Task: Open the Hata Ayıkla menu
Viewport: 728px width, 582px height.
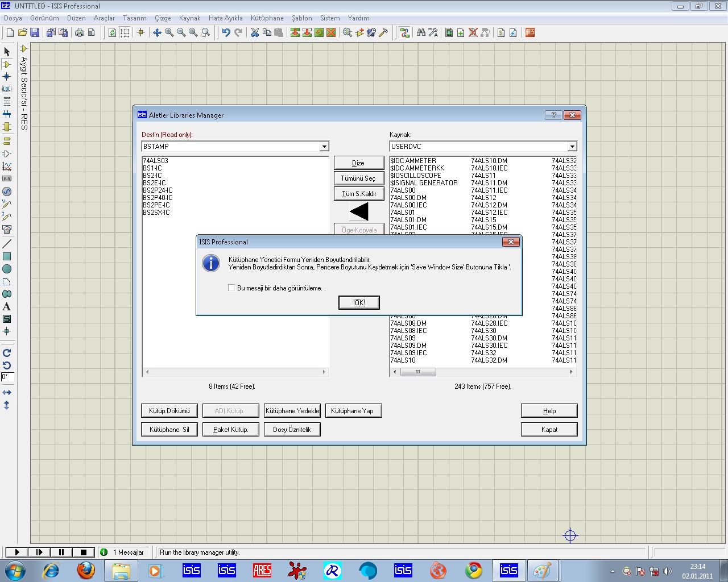Action: tap(226, 18)
